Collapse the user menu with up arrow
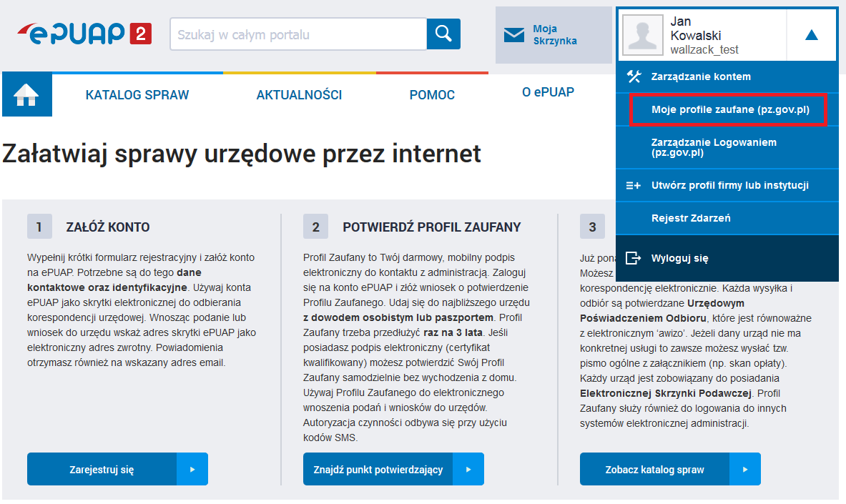The height and width of the screenshot is (504, 846). (812, 35)
